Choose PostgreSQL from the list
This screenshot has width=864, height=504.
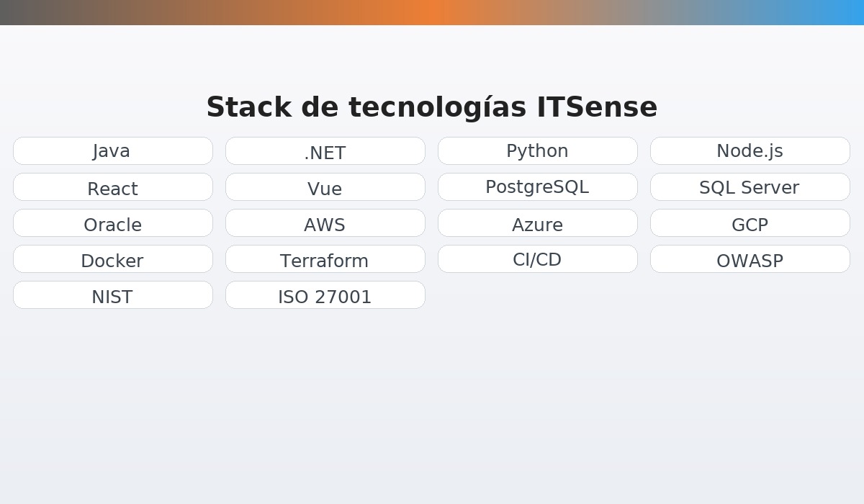point(538,186)
